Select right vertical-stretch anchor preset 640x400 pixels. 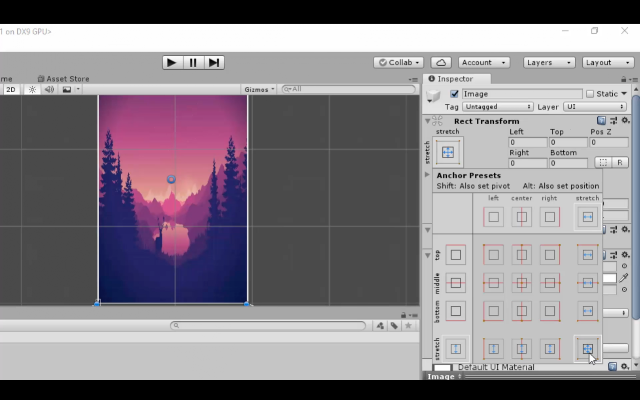tap(550, 349)
